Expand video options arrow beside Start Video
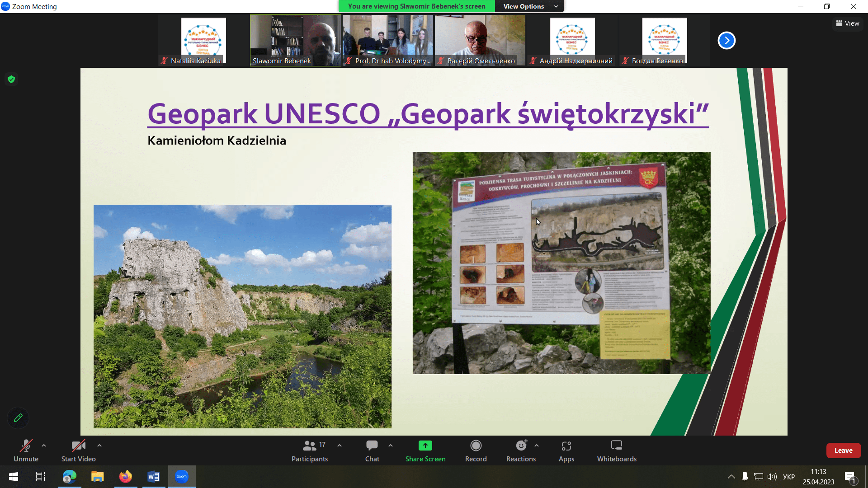The width and height of the screenshot is (868, 488). pyautogui.click(x=99, y=446)
